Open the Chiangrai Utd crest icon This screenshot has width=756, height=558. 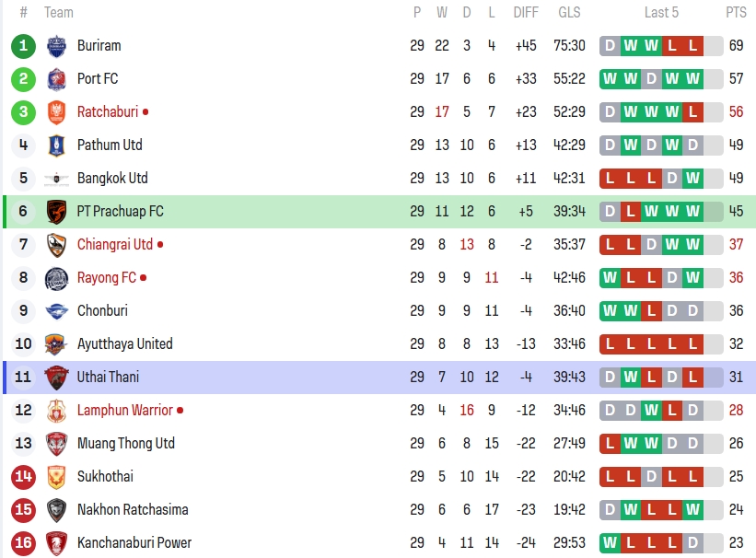[56, 245]
